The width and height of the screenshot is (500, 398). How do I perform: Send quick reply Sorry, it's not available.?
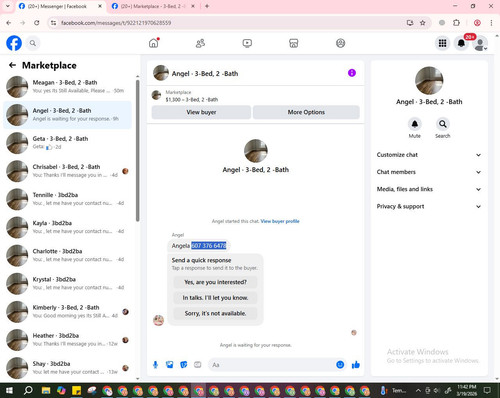point(215,313)
